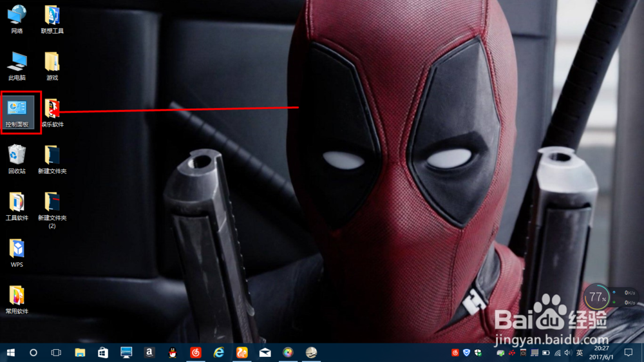Select the 娱乐软件 folder
The image size is (644, 362).
coord(52,113)
